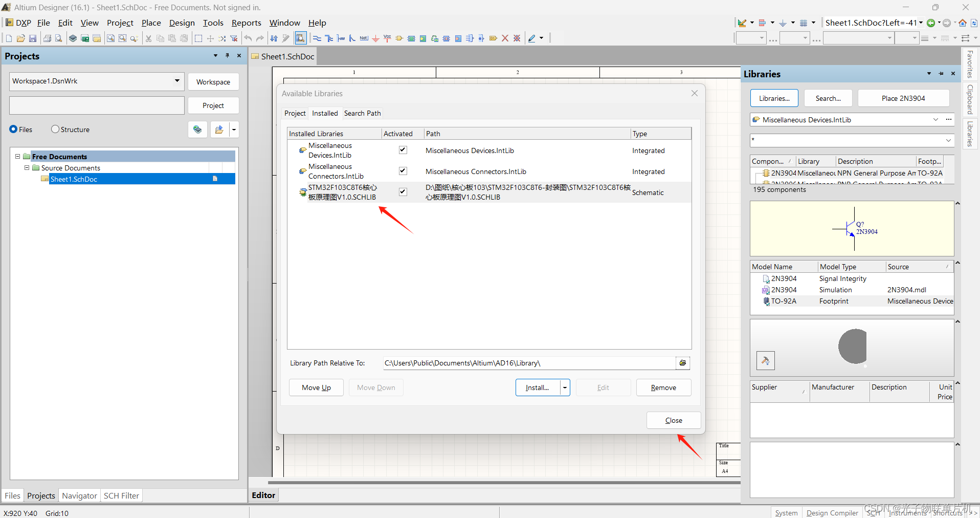Click the editor horizontal scrollbar
Image resolution: width=980 pixels, height=518 pixels.
point(504,482)
